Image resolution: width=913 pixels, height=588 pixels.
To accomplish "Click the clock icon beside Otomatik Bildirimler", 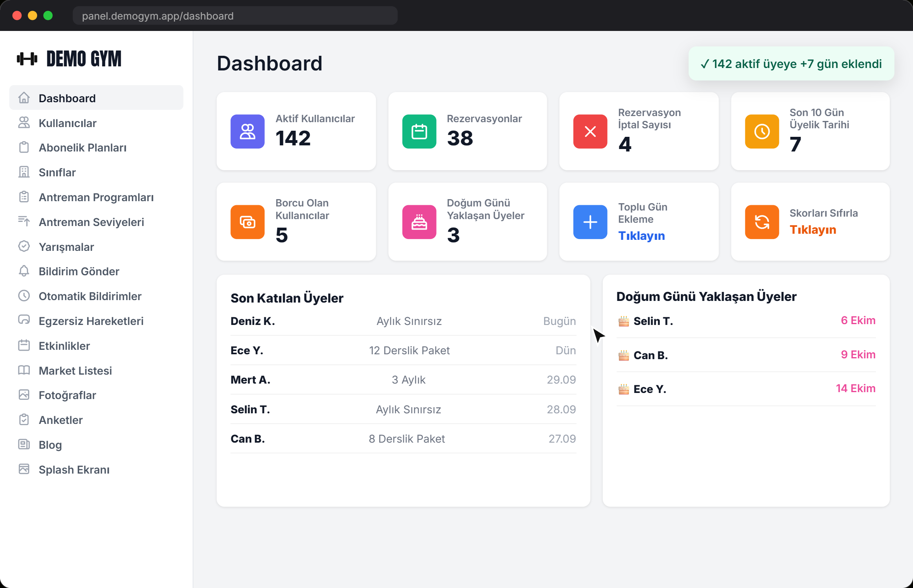I will click(x=24, y=296).
